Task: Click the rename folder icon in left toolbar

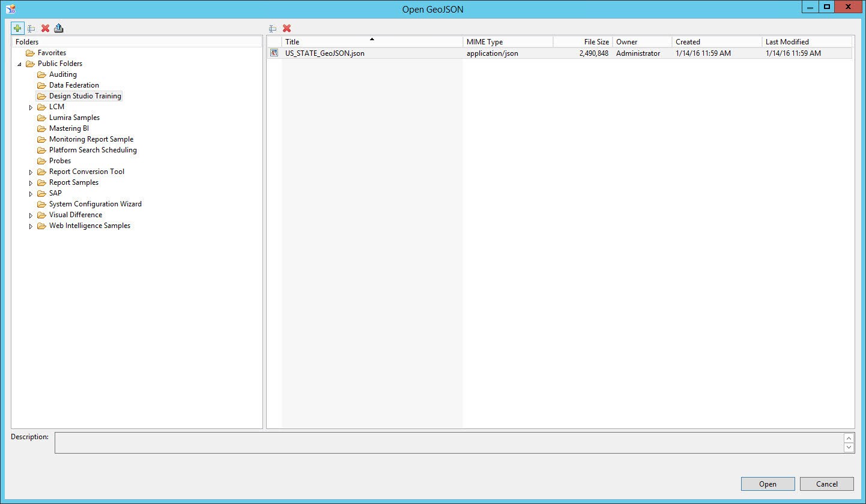Action: coord(31,28)
